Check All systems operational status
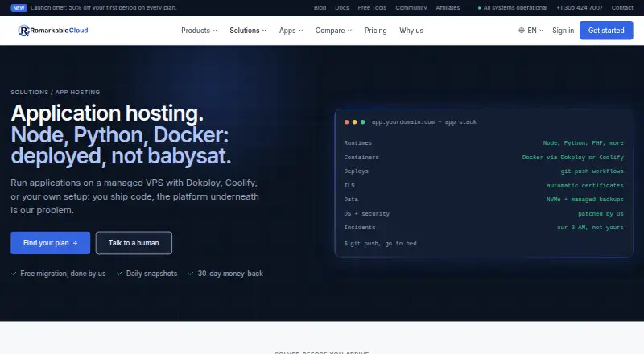The image size is (644, 354). 513,8
